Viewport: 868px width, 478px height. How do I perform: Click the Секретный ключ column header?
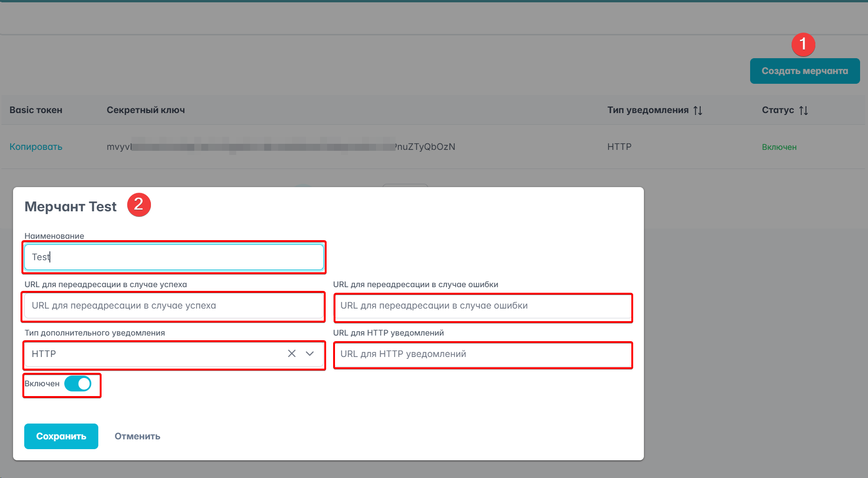146,110
